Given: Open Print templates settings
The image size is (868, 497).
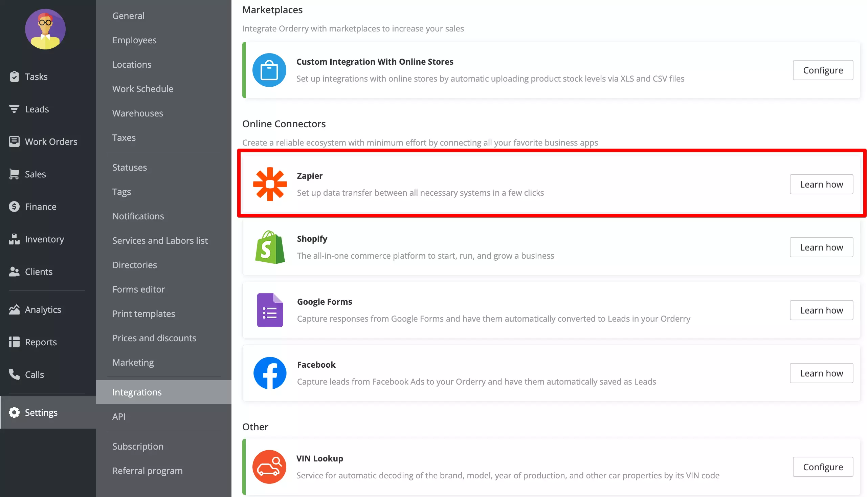Looking at the screenshot, I should pos(164,314).
